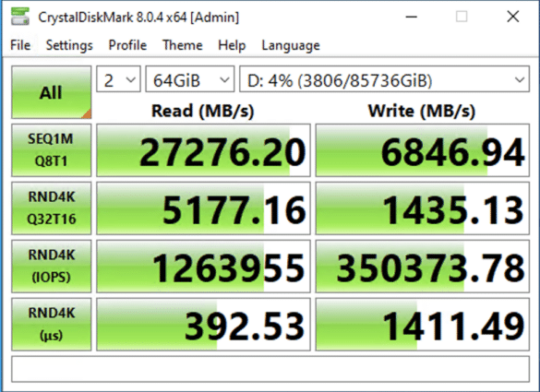540x392 pixels.
Task: Run all benchmarks with the All button
Action: tap(52, 92)
